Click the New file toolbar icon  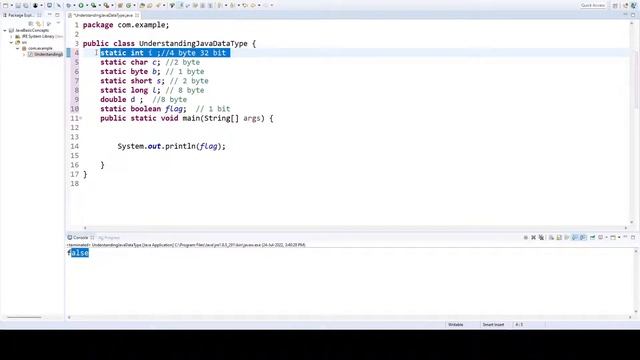pyautogui.click(x=5, y=5)
